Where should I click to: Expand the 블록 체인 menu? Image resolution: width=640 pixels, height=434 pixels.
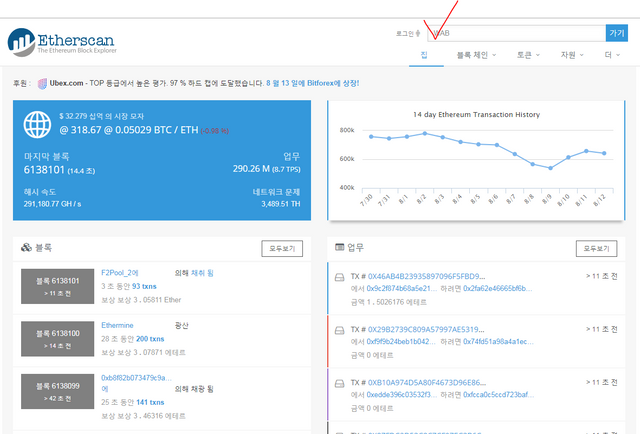point(476,55)
